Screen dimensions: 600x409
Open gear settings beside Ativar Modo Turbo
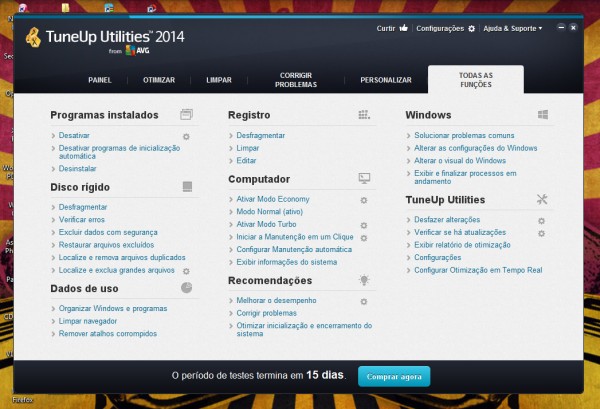[x=364, y=225]
